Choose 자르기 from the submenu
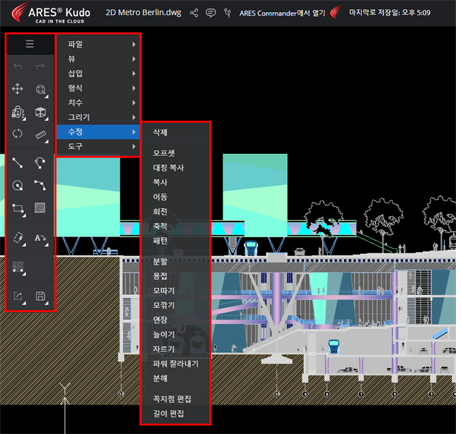Viewport: 462px width, 434px height. pos(176,349)
